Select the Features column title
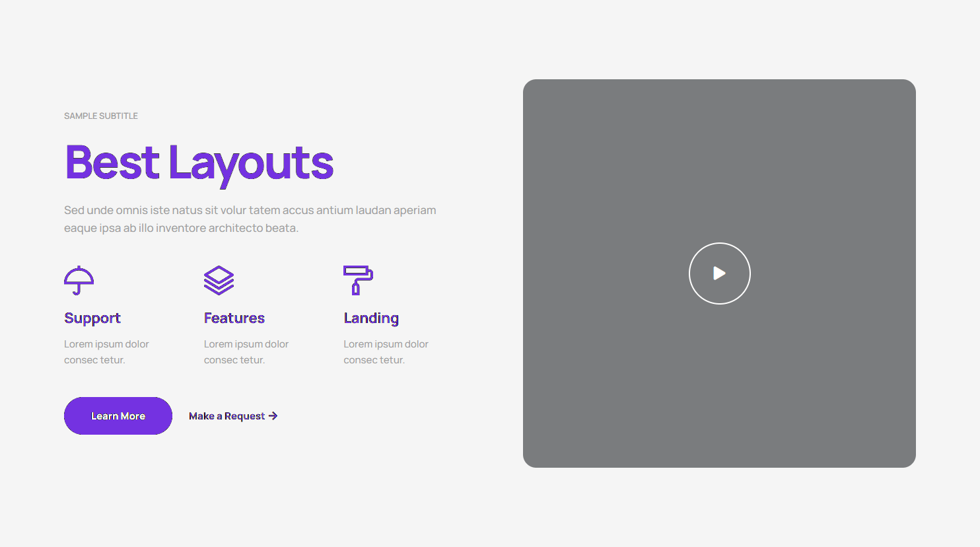Image resolution: width=980 pixels, height=547 pixels. pos(234,318)
